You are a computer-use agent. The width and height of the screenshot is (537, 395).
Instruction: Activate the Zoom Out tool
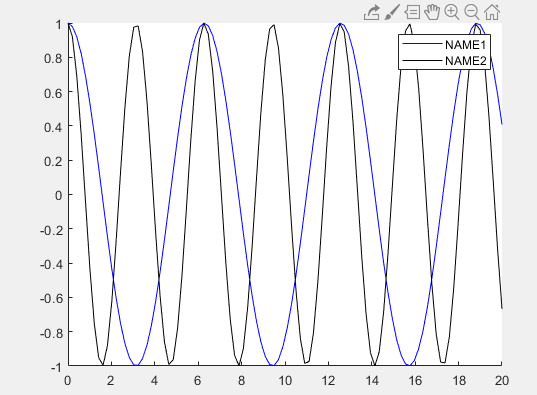coord(472,12)
